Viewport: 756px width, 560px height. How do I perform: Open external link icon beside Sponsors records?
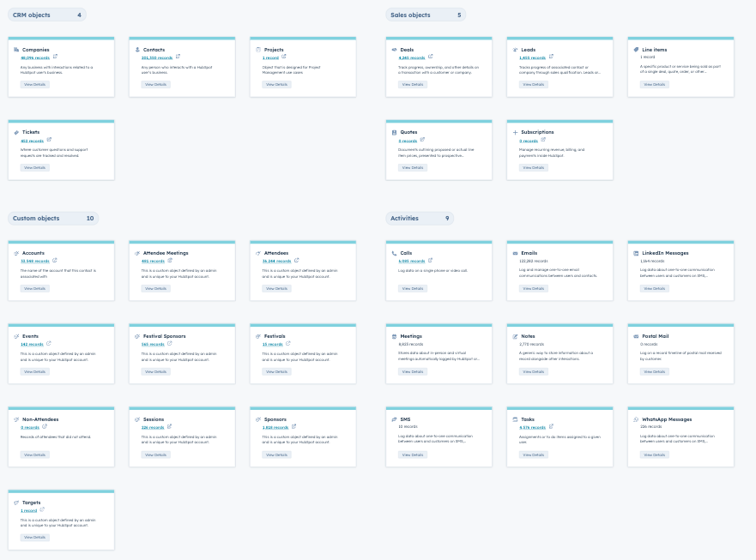(293, 426)
